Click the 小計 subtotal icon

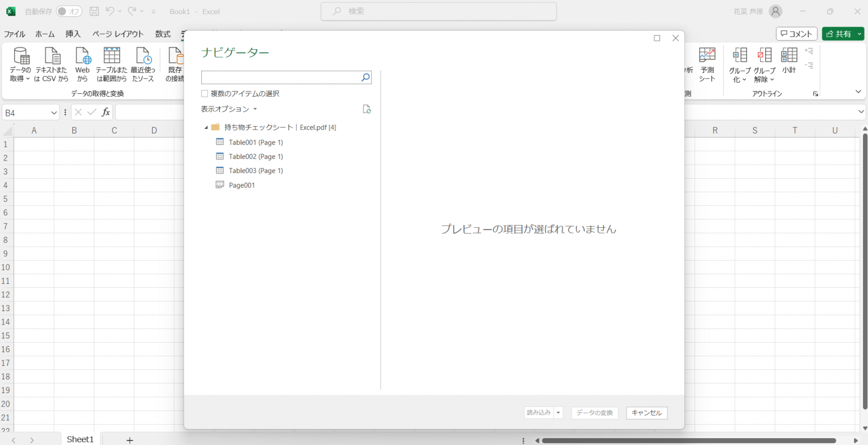(x=789, y=55)
